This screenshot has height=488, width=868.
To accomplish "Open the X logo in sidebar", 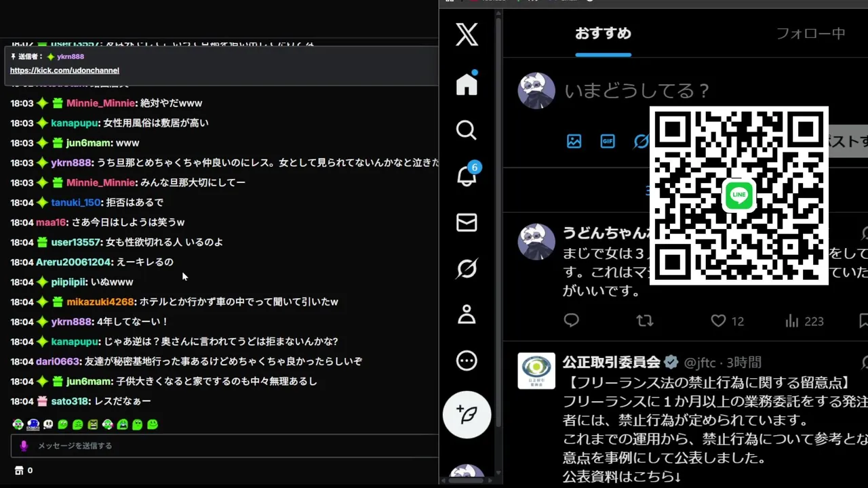I will 467,34.
